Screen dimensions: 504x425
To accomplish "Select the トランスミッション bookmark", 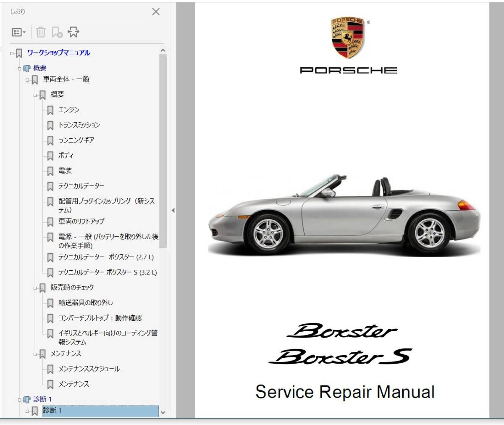I will 79,125.
